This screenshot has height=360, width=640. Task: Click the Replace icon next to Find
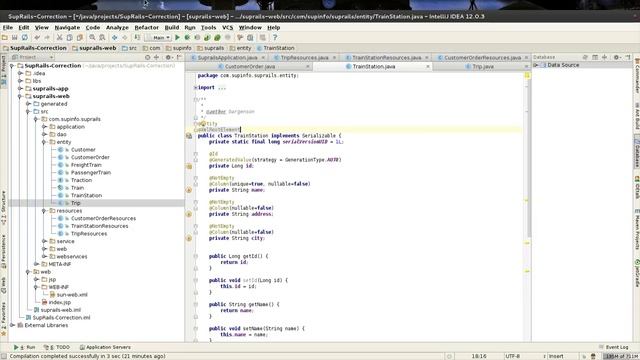point(102,38)
